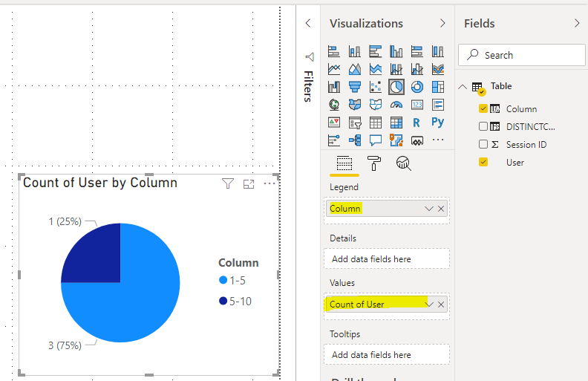Select the Slicer visual
The width and height of the screenshot is (588, 381).
click(x=355, y=123)
